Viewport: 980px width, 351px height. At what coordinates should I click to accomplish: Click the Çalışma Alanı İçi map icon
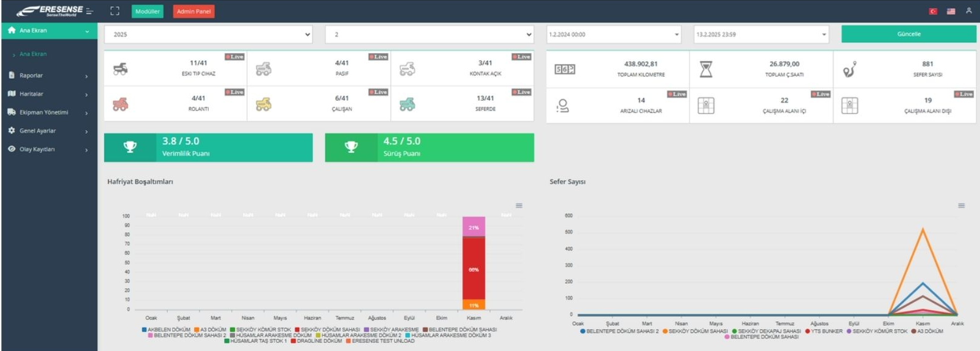click(x=706, y=106)
